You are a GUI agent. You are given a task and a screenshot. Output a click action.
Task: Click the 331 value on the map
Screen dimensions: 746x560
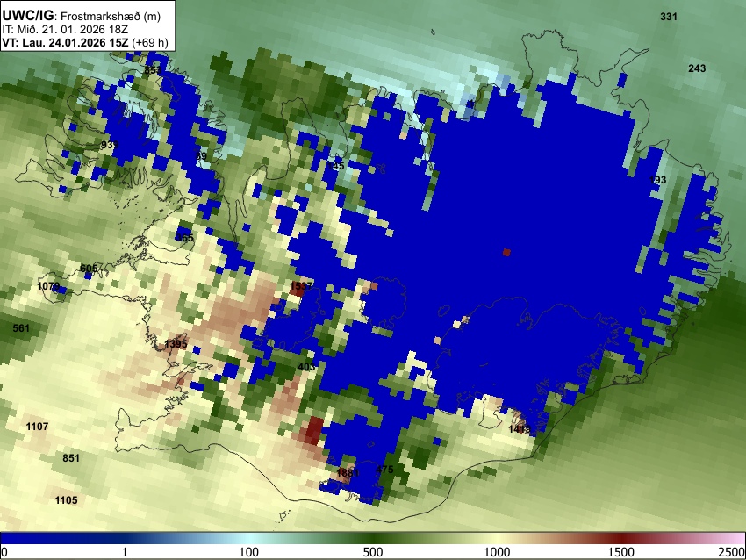(x=669, y=17)
